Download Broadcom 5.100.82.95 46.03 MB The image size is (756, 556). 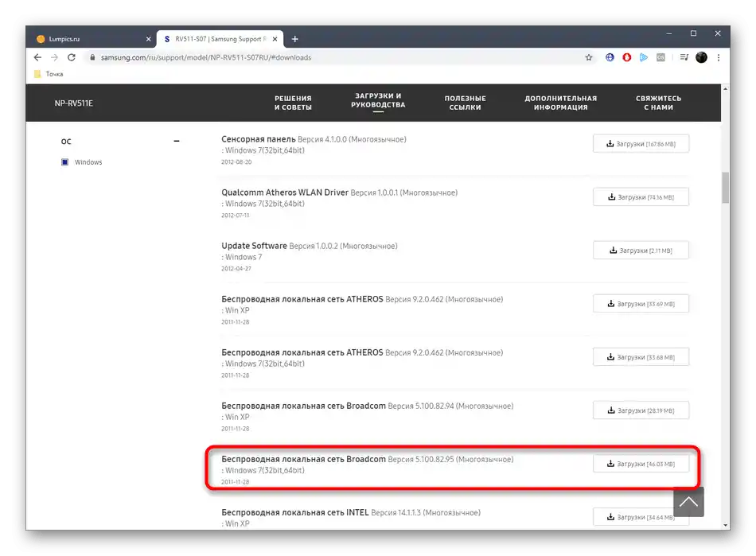click(x=641, y=464)
